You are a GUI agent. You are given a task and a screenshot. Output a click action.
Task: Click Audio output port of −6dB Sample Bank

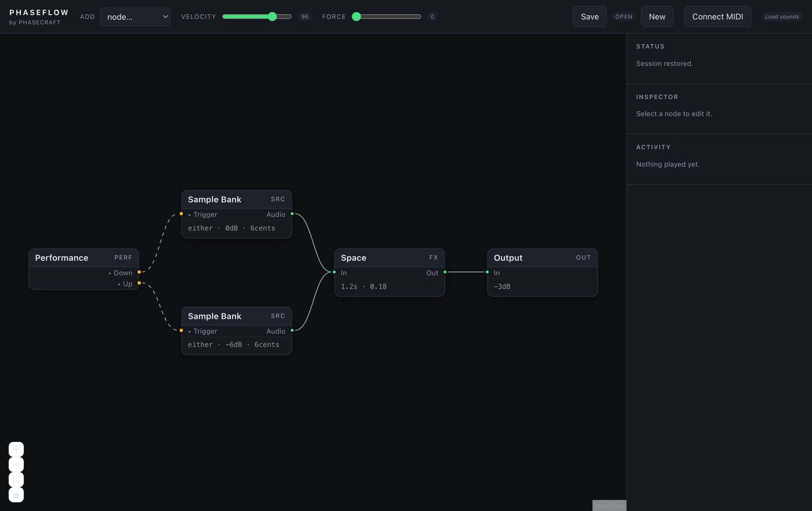(x=292, y=331)
